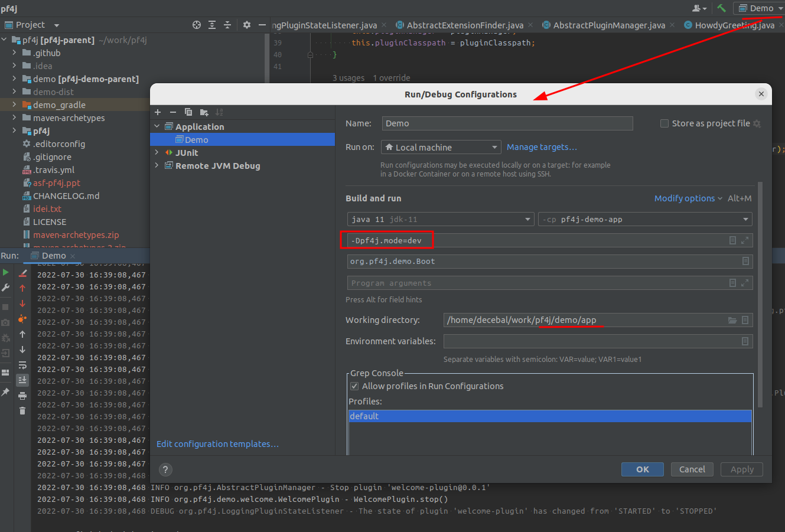Image resolution: width=785 pixels, height=532 pixels.
Task: Pin the Run tab pin icon
Action: (5, 392)
